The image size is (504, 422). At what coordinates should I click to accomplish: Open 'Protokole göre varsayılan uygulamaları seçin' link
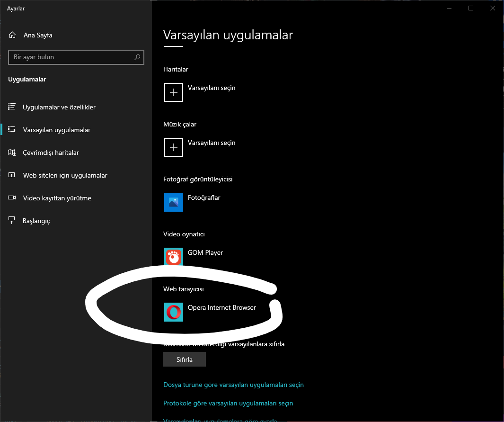coord(228,404)
